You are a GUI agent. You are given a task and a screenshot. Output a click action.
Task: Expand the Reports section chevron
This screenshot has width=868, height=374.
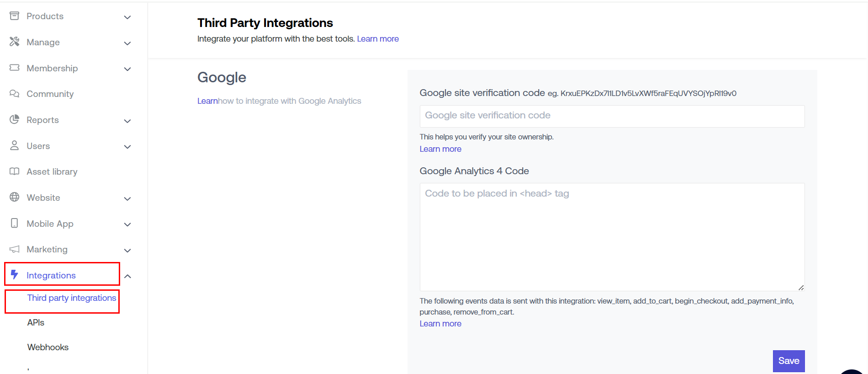point(127,121)
